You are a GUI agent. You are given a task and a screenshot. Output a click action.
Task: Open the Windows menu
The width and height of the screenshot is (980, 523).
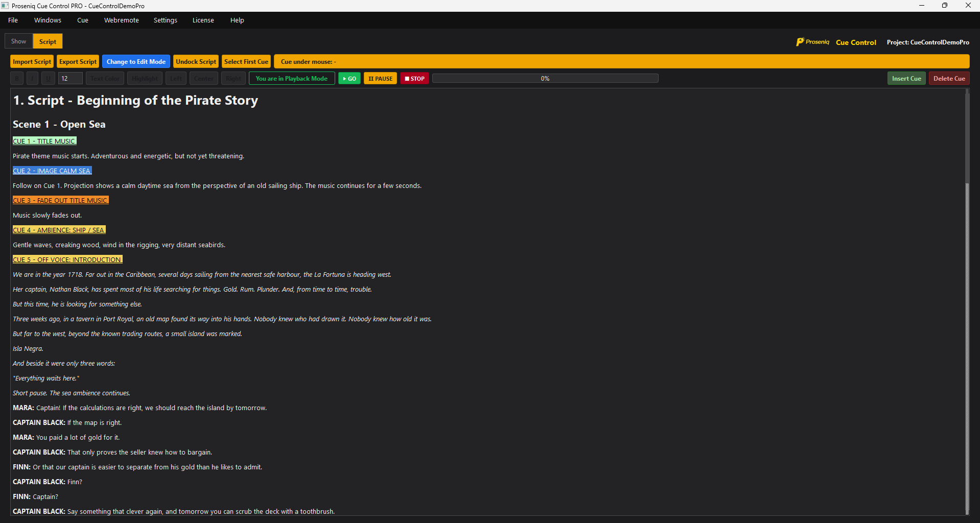[x=48, y=20]
